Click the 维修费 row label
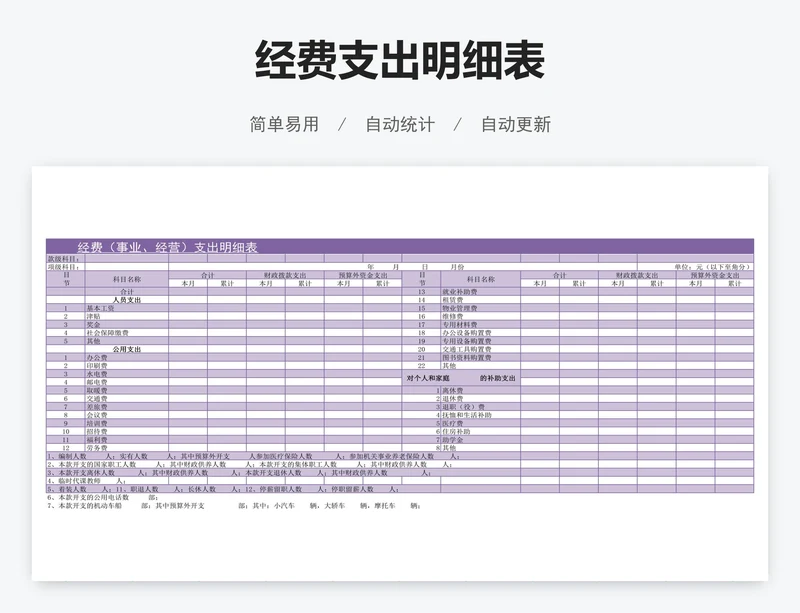The height and width of the screenshot is (613, 800). coord(453,316)
